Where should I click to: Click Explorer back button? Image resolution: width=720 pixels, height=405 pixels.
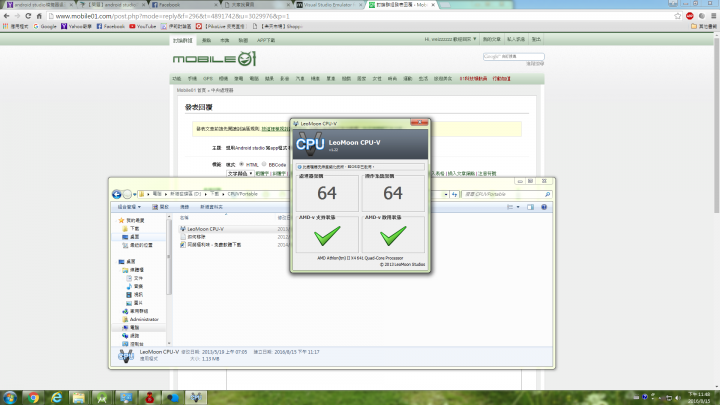tap(117, 194)
